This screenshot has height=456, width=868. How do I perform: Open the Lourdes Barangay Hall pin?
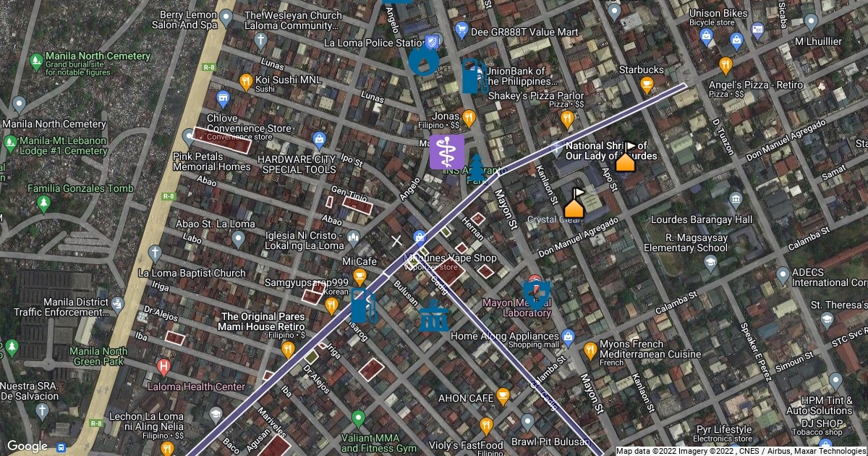(x=736, y=199)
